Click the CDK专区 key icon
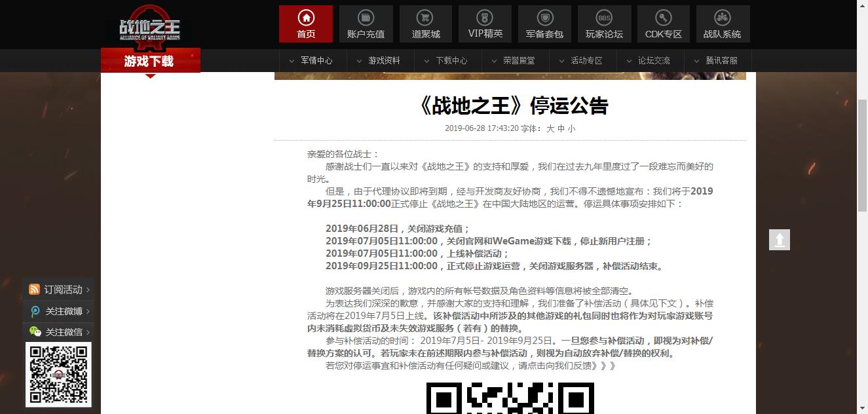Screen dimensions: 868x414 coord(663,18)
